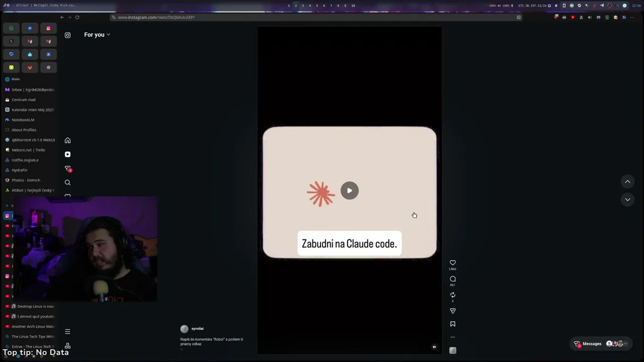Image resolution: width=644 pixels, height=362 pixels.
Task: Open Instagram Search
Action: pos(67,183)
